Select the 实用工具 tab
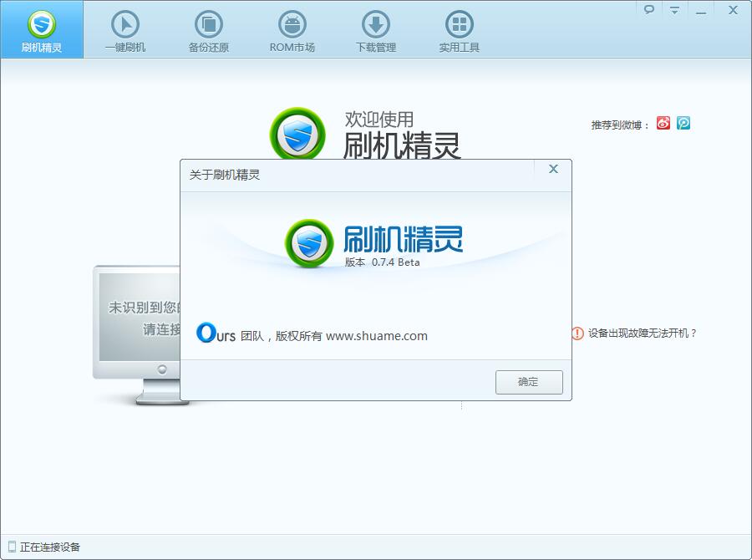The height and width of the screenshot is (560, 752). pos(459,30)
